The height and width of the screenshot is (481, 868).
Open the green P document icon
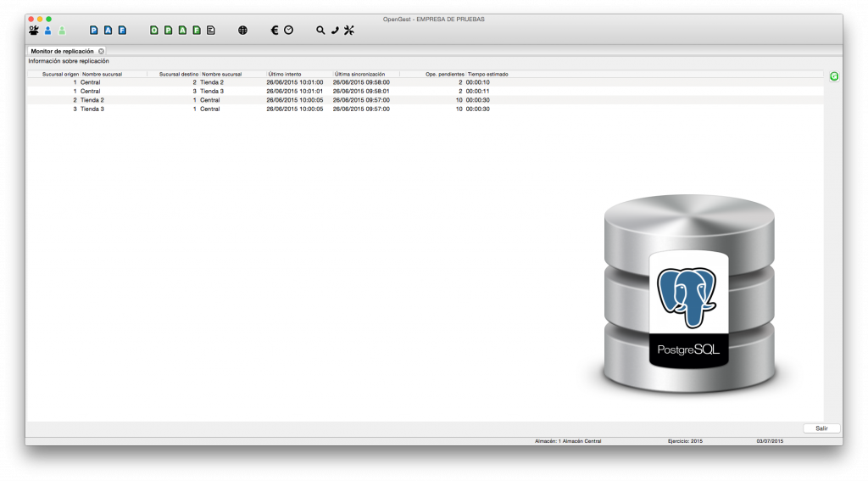[169, 31]
